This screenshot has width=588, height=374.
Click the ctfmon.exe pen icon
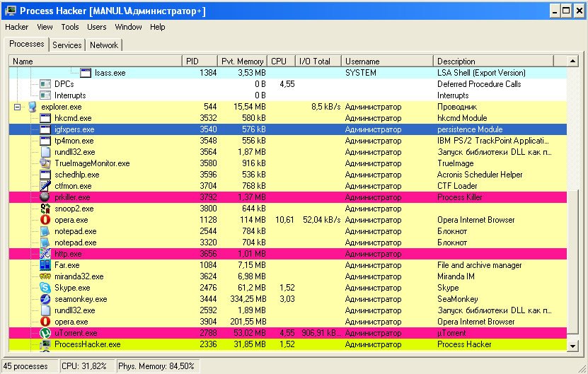click(45, 186)
